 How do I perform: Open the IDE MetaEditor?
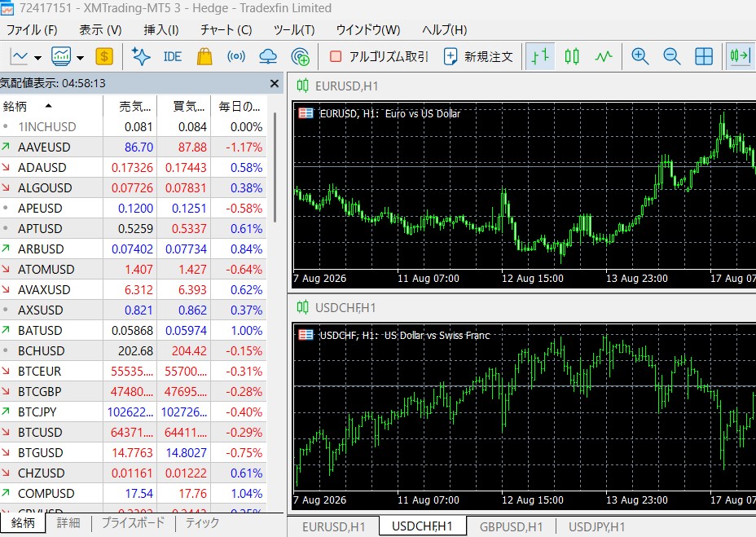(172, 57)
